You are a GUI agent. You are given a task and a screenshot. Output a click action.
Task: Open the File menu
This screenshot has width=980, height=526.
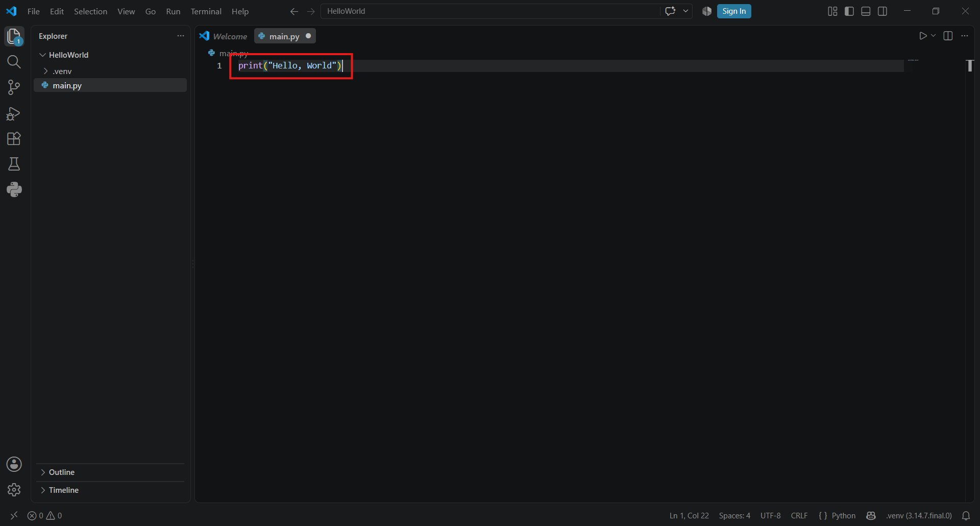coord(34,11)
